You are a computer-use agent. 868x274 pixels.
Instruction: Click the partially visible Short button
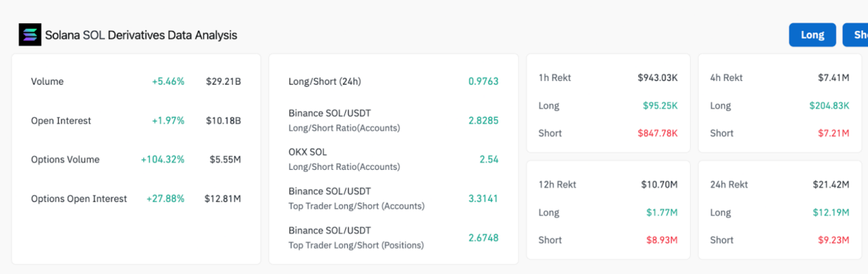856,35
